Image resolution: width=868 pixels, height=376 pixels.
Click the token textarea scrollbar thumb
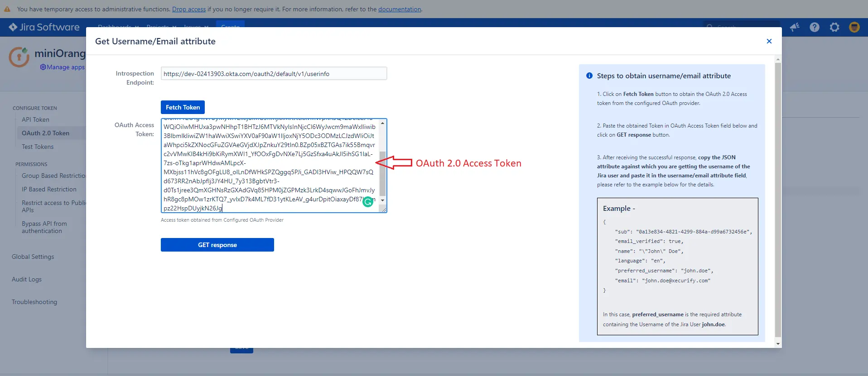tap(383, 174)
